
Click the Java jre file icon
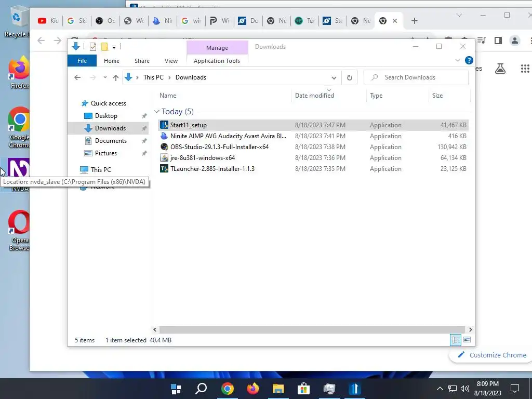[x=164, y=158]
